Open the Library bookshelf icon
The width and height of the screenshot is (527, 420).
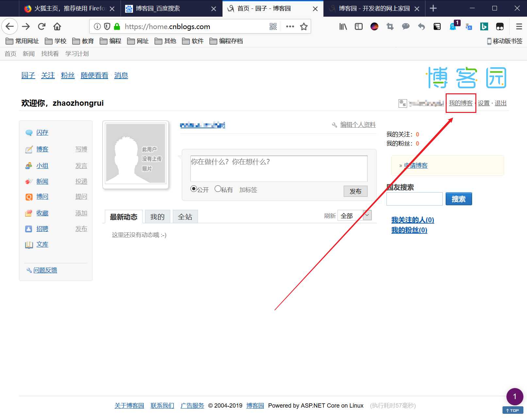pos(343,26)
